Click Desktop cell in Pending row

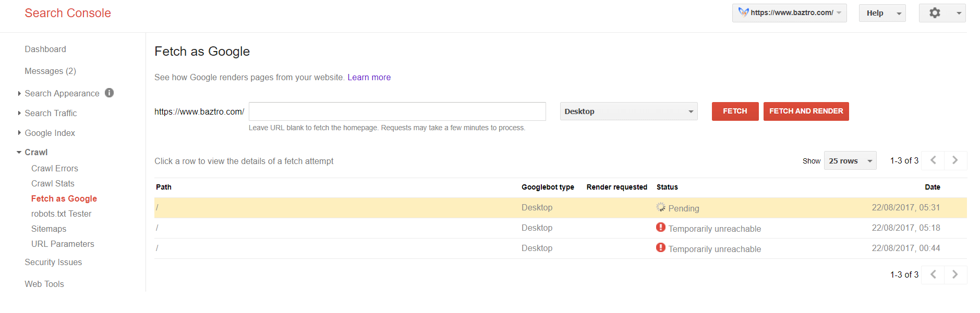(x=537, y=207)
